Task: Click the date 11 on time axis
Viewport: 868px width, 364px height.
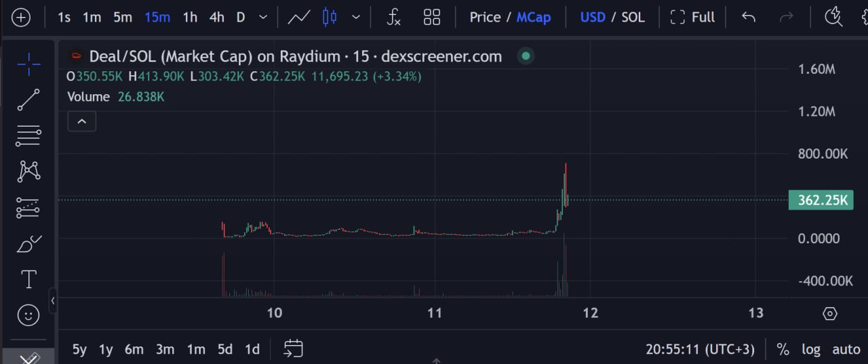Action: [x=435, y=312]
